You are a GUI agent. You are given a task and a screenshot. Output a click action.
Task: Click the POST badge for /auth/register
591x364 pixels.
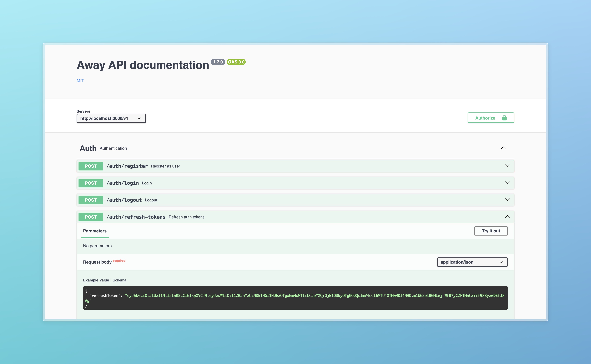(91, 166)
